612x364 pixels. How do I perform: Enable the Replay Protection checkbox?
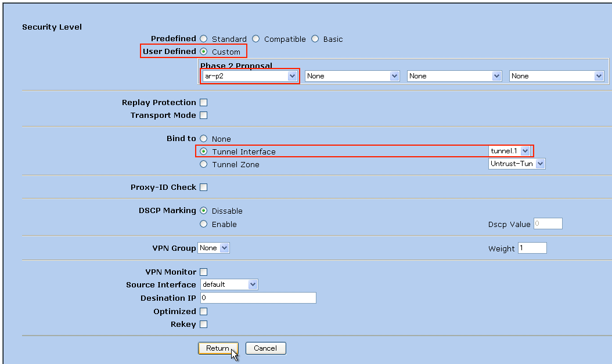tap(203, 102)
